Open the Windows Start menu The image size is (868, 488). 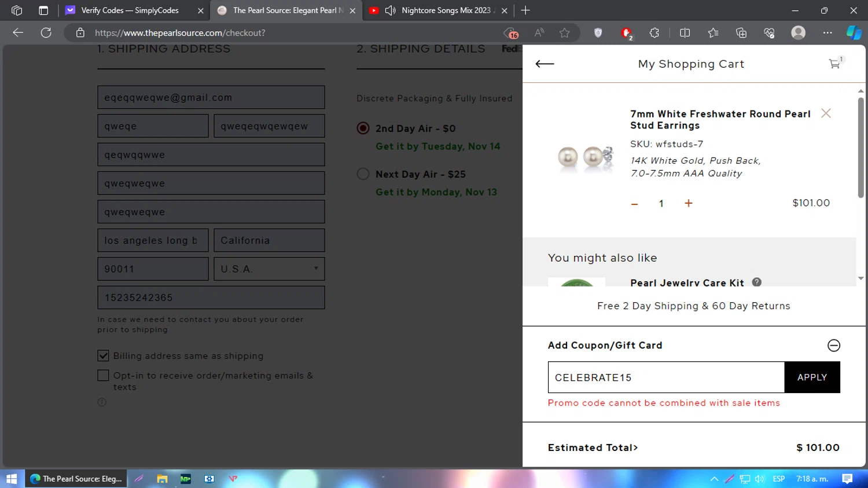click(12, 479)
